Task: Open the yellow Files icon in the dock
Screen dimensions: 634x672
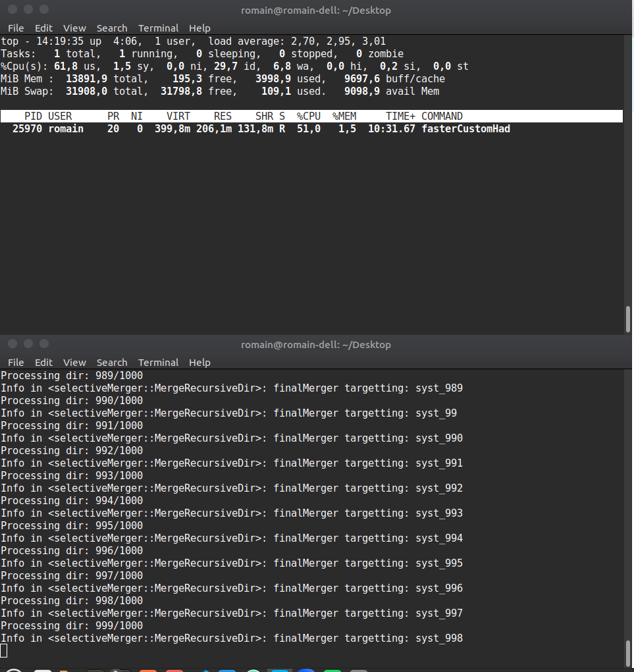Action: coord(65,668)
